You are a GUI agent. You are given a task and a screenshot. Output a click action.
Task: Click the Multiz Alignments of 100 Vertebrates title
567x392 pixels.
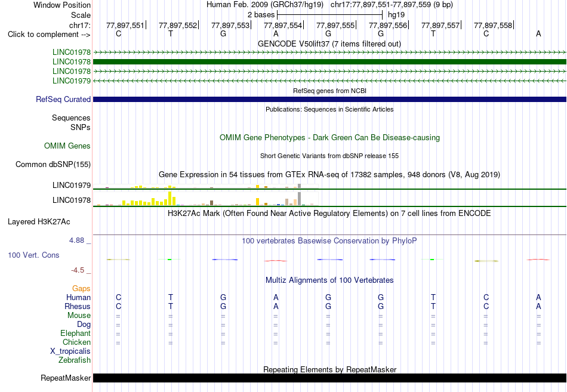(x=329, y=280)
